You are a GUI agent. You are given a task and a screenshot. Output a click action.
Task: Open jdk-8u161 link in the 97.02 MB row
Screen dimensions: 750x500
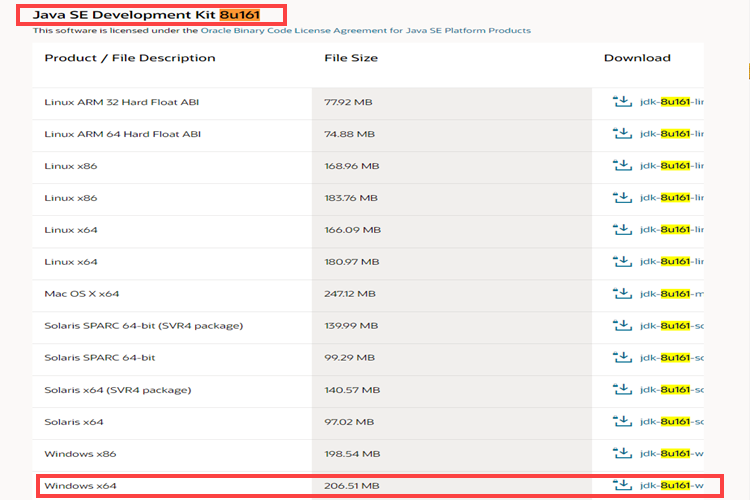(x=672, y=422)
